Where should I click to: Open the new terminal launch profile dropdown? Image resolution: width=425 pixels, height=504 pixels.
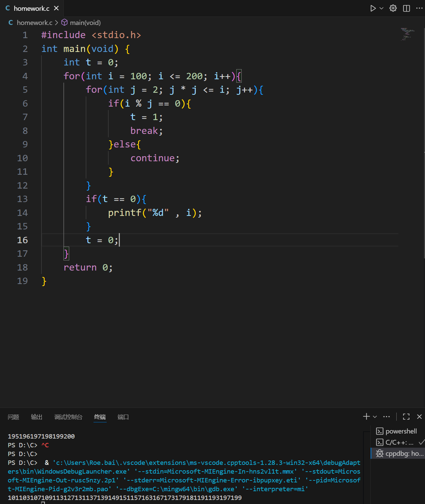pyautogui.click(x=375, y=417)
